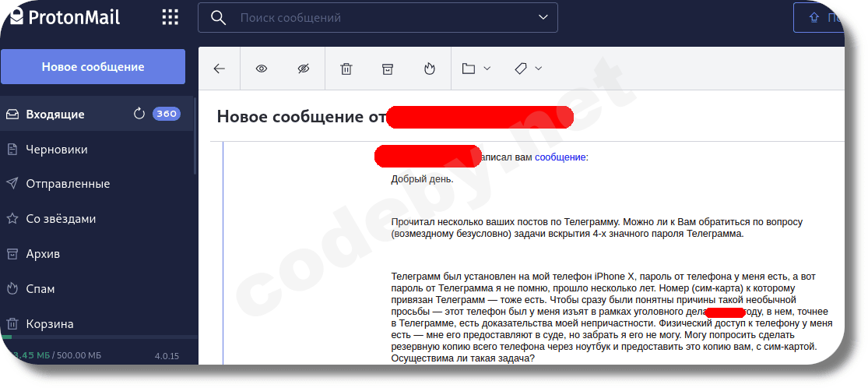The height and width of the screenshot is (388, 868).
Task: Mark message as unread crossed-eye icon
Action: pyautogui.click(x=304, y=69)
